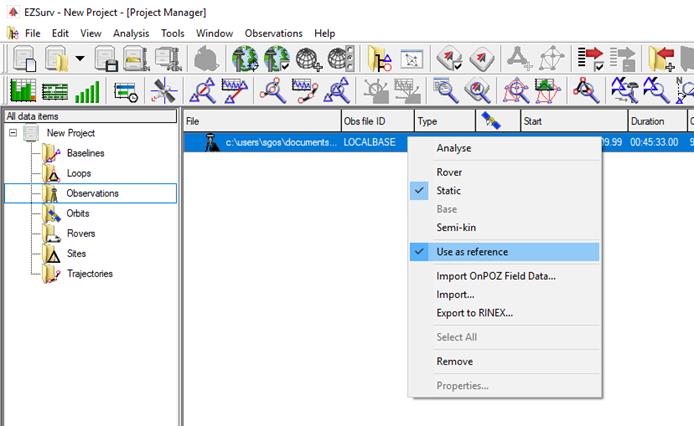Click the project archive icon with yellow band

[136, 58]
